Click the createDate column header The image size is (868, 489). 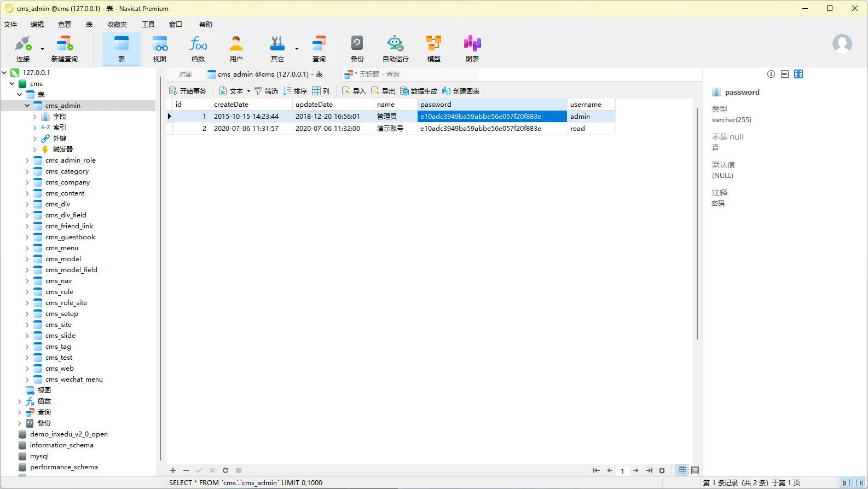point(252,105)
